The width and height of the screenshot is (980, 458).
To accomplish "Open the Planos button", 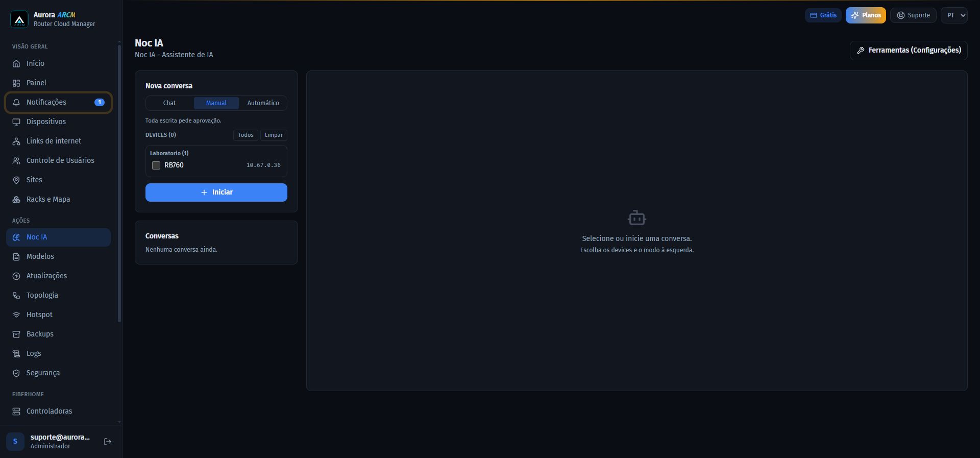I will pos(866,15).
